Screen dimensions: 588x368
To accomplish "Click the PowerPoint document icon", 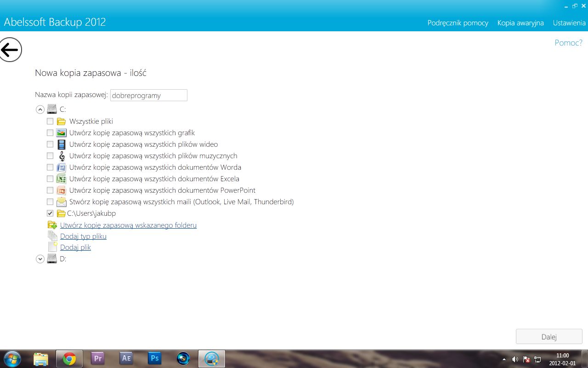I will coord(61,190).
